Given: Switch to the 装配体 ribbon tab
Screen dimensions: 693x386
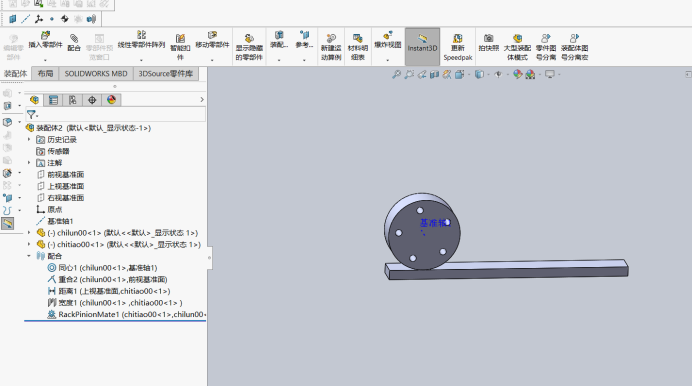Looking at the screenshot, I should coord(15,73).
